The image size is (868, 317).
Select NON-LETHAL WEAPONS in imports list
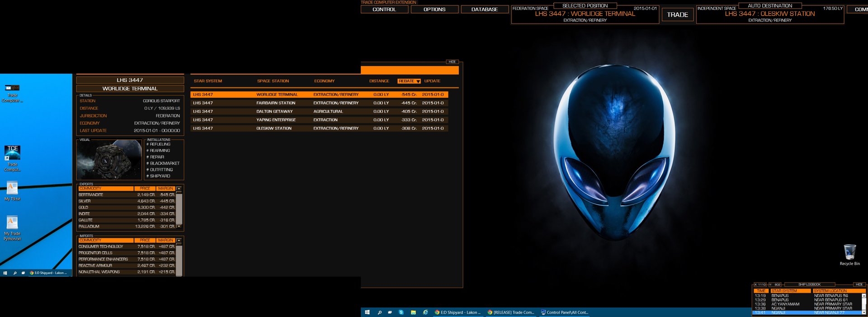127,272
